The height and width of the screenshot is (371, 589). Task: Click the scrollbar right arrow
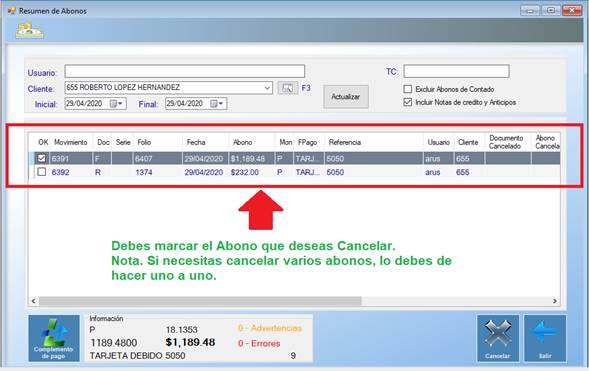(x=555, y=301)
